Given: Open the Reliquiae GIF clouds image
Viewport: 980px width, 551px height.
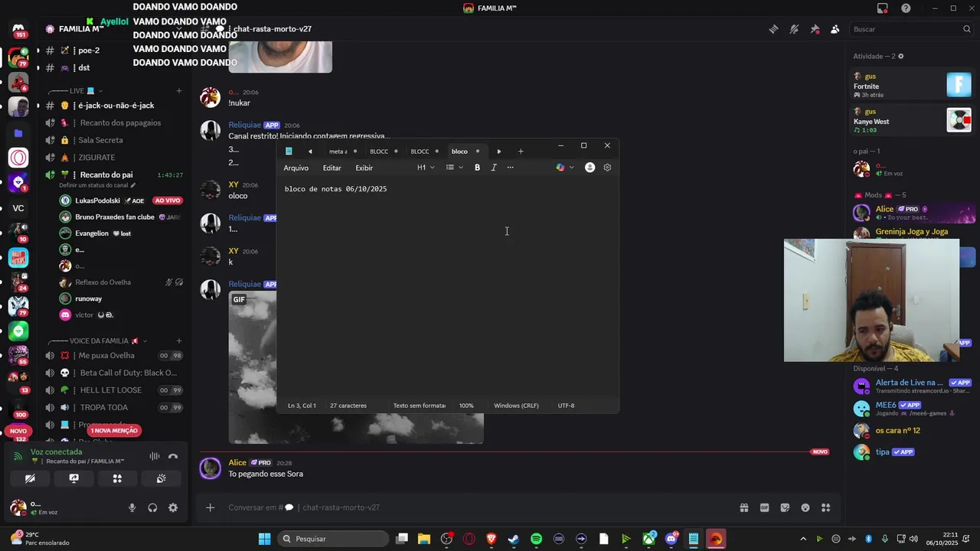Looking at the screenshot, I should [356, 367].
